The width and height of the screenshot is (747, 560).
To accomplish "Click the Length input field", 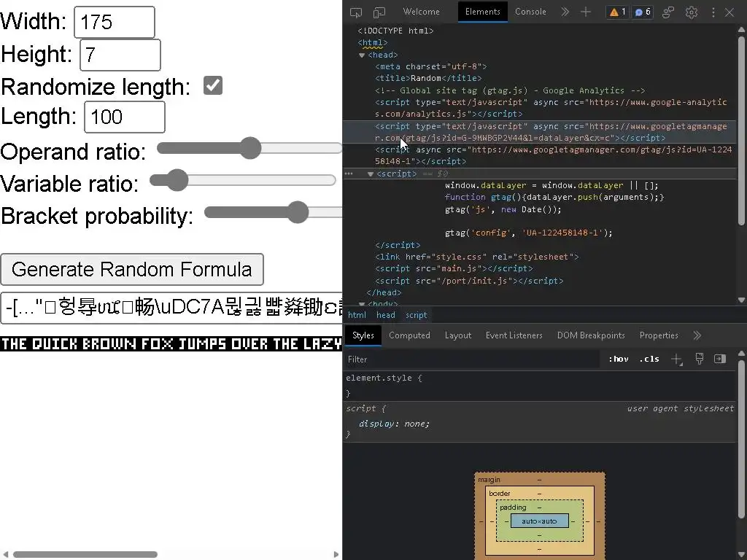I will [124, 117].
